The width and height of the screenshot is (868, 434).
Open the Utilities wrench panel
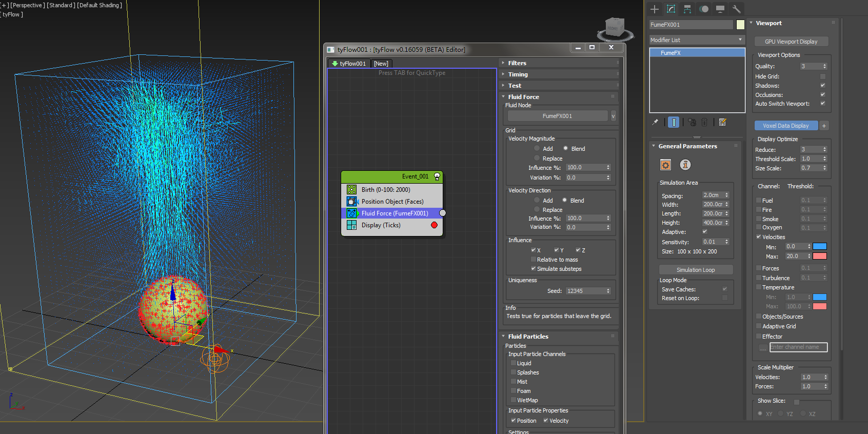[x=737, y=9]
